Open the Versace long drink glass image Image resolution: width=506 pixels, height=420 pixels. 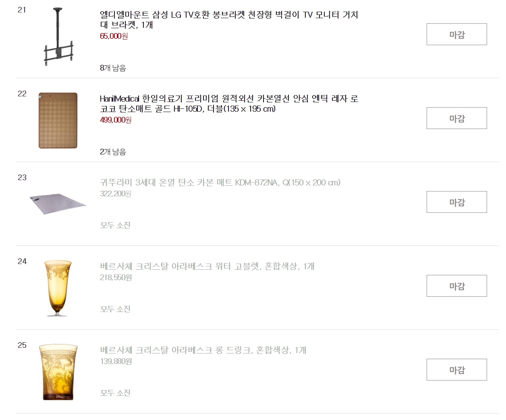point(58,372)
